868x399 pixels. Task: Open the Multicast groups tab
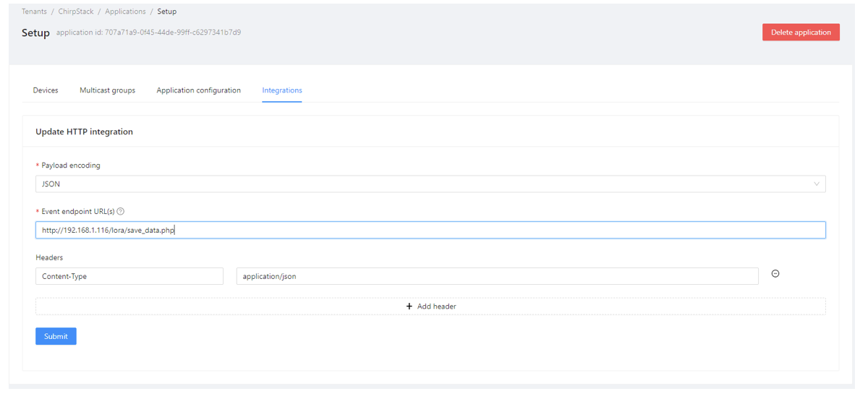[x=107, y=90]
